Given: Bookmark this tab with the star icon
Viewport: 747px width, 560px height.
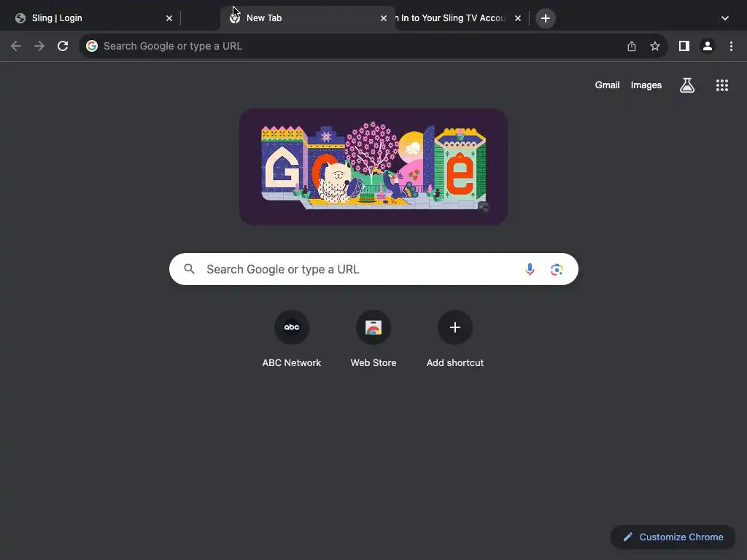Looking at the screenshot, I should point(655,46).
